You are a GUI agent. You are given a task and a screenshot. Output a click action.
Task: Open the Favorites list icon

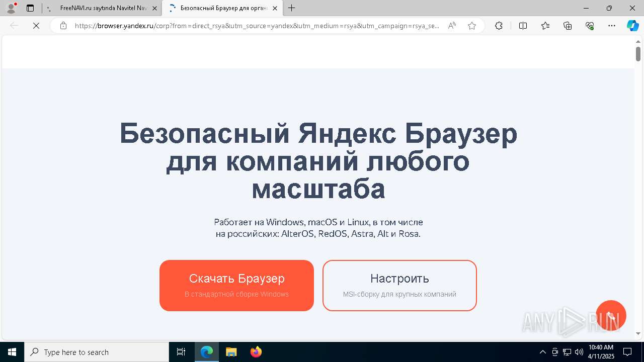coord(545,26)
